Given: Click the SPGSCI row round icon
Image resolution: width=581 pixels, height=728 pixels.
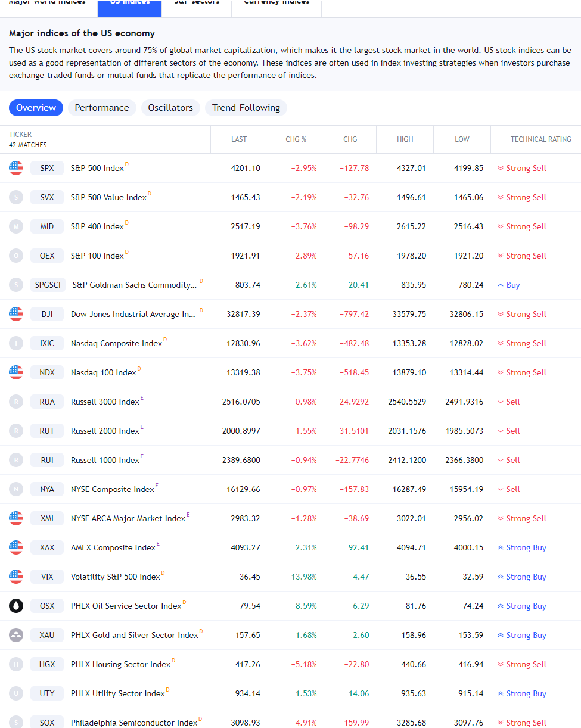Looking at the screenshot, I should click(x=16, y=285).
